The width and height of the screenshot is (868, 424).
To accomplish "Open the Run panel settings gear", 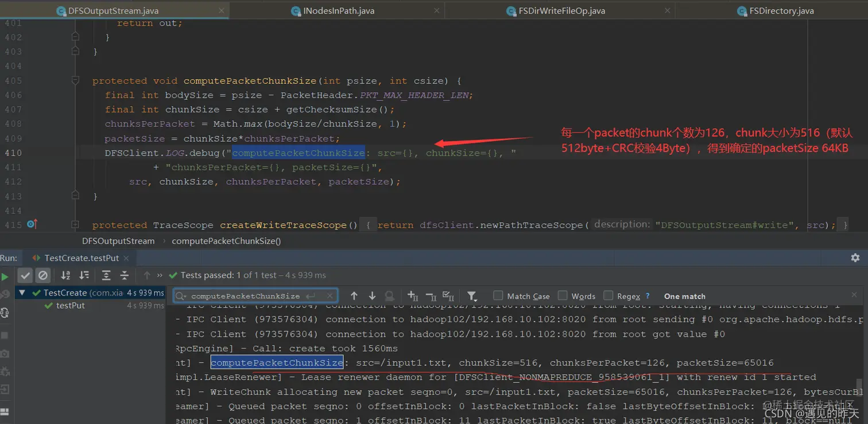I will point(855,258).
